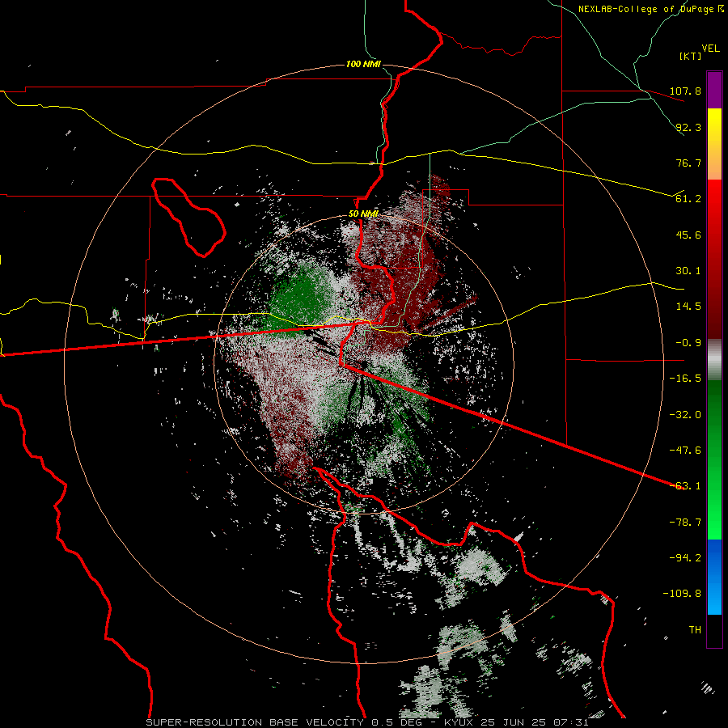728x728 pixels.
Task: Pick the purple segment of the velocity scale
Action: click(714, 90)
